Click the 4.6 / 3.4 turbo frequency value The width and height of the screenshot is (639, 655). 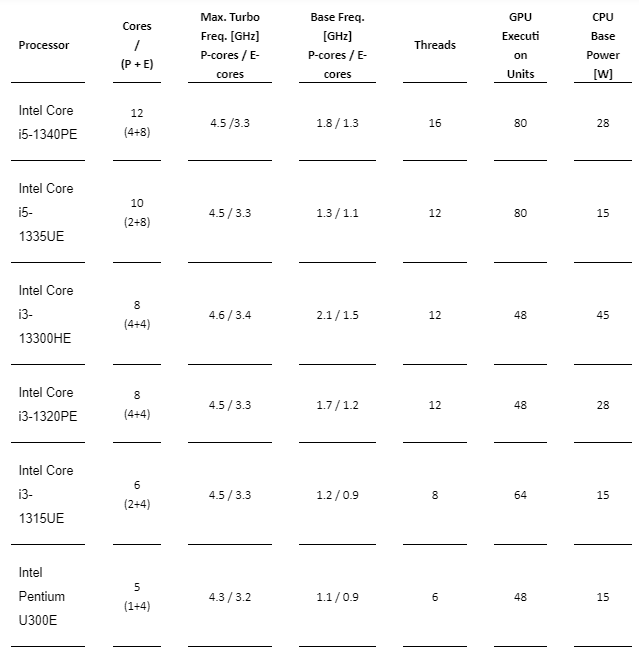coord(229,315)
